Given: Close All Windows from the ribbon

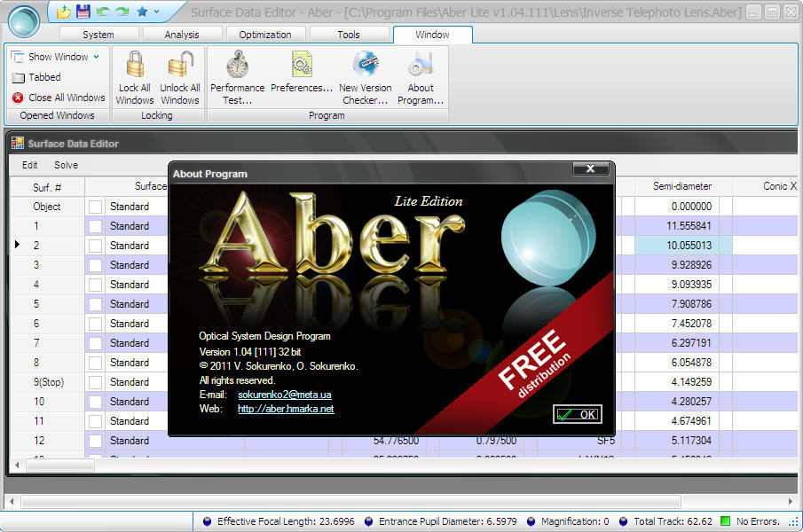Looking at the screenshot, I should (59, 98).
